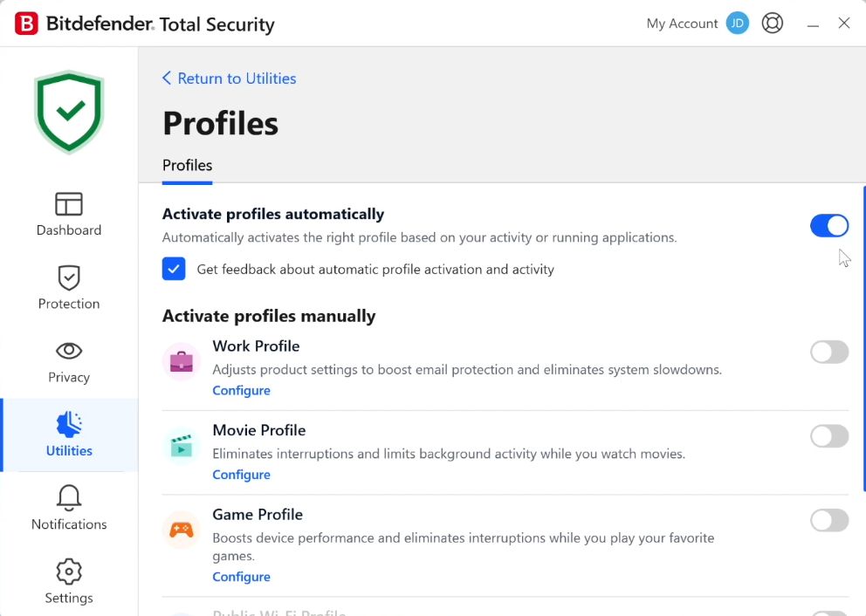This screenshot has width=866, height=616.
Task: Open Notifications bell icon
Action: point(69,498)
